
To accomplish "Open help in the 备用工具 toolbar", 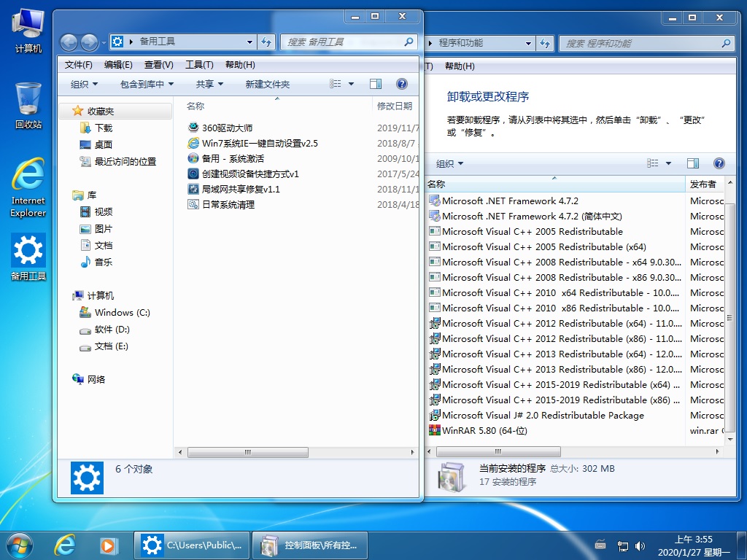I will click(402, 84).
